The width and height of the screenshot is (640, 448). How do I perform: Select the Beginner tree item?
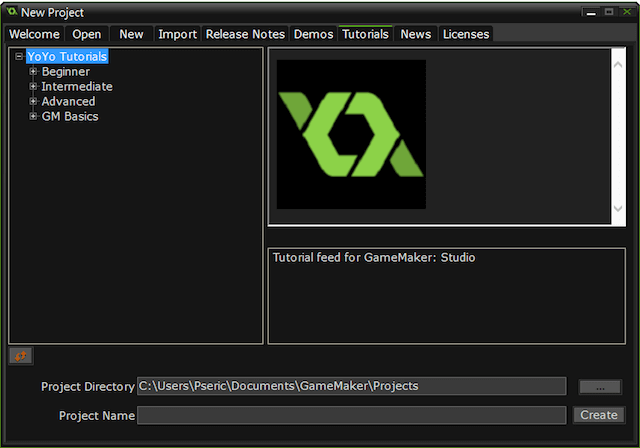pos(66,71)
